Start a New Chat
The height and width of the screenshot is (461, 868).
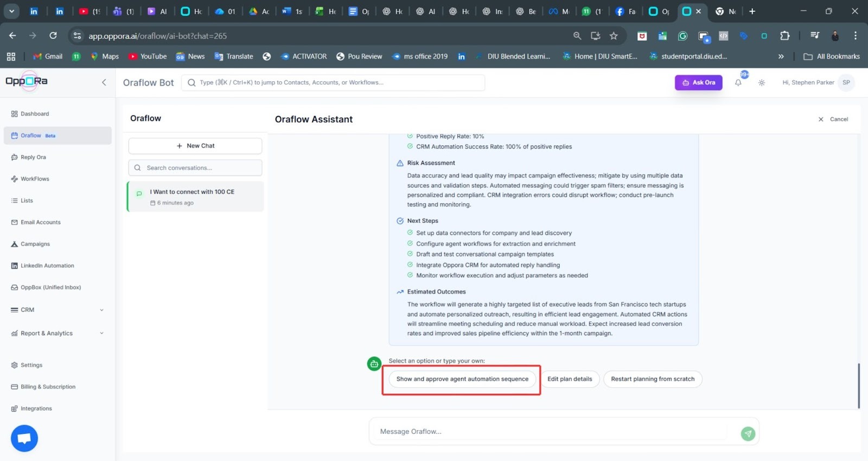(195, 146)
